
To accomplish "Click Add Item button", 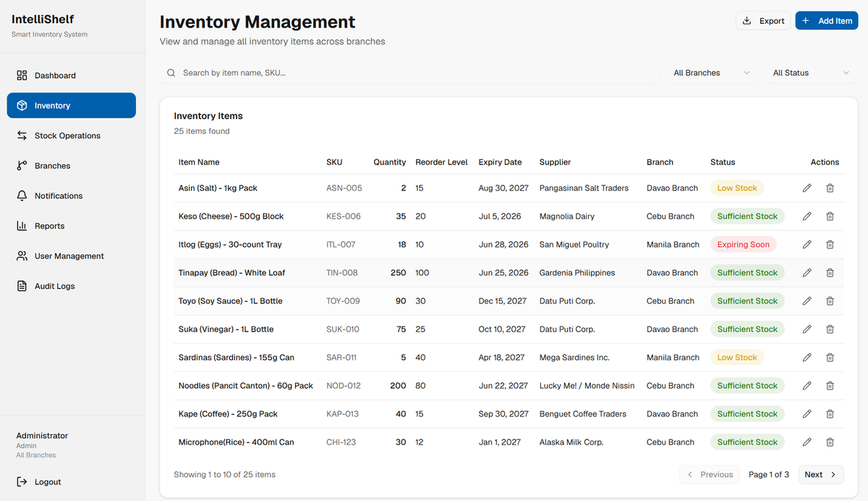I will click(827, 21).
